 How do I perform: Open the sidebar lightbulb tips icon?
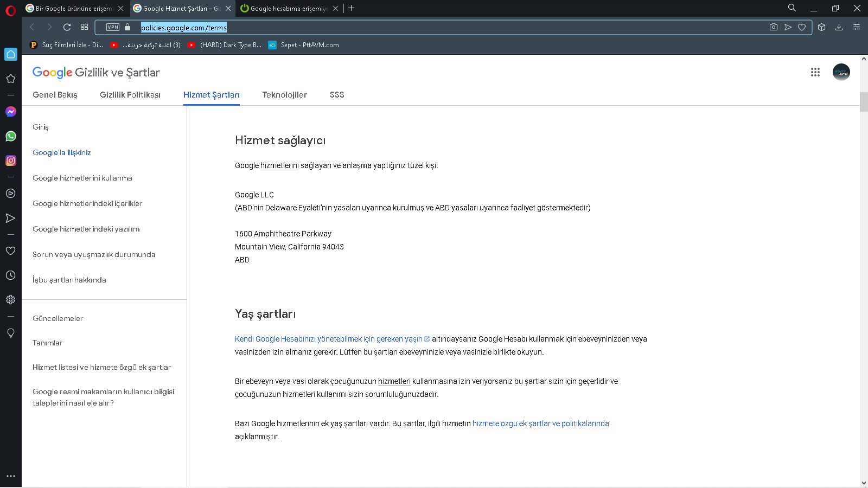(x=10, y=333)
